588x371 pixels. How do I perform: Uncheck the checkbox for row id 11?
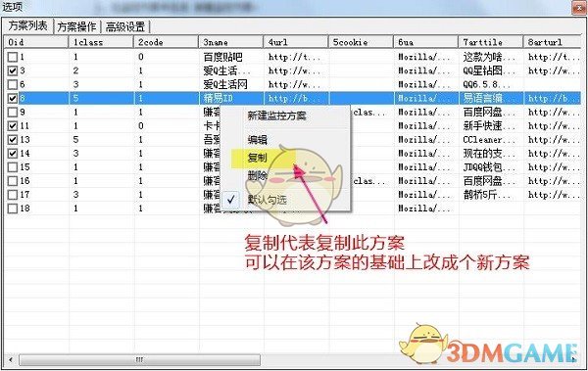(13, 125)
